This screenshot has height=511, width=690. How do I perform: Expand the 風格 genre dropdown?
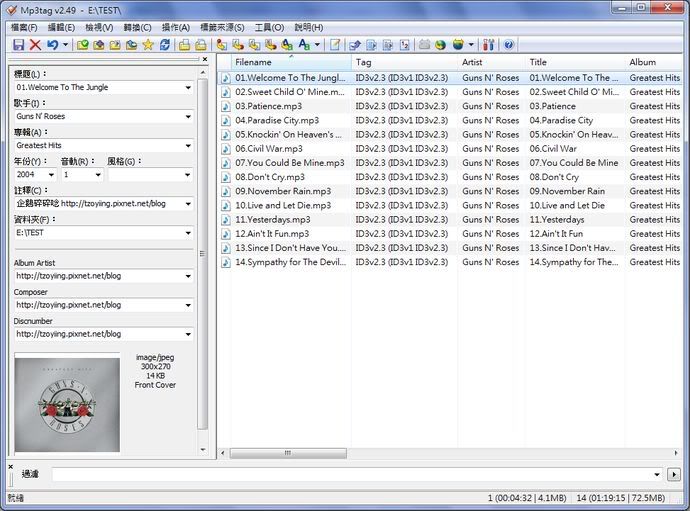point(188,175)
